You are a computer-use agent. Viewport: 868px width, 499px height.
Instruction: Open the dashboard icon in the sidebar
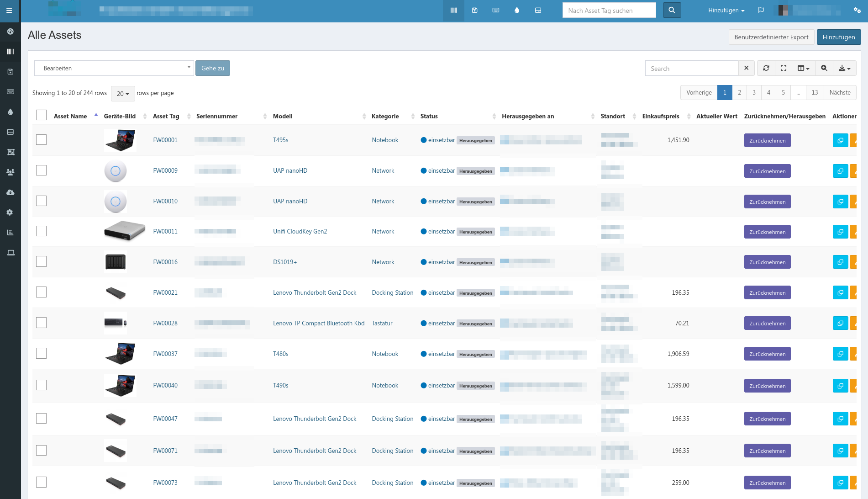coord(10,32)
